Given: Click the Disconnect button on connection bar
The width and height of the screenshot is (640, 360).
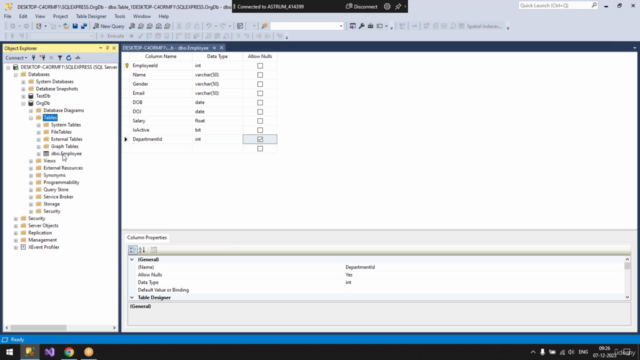Looking at the screenshot, I should [362, 7].
